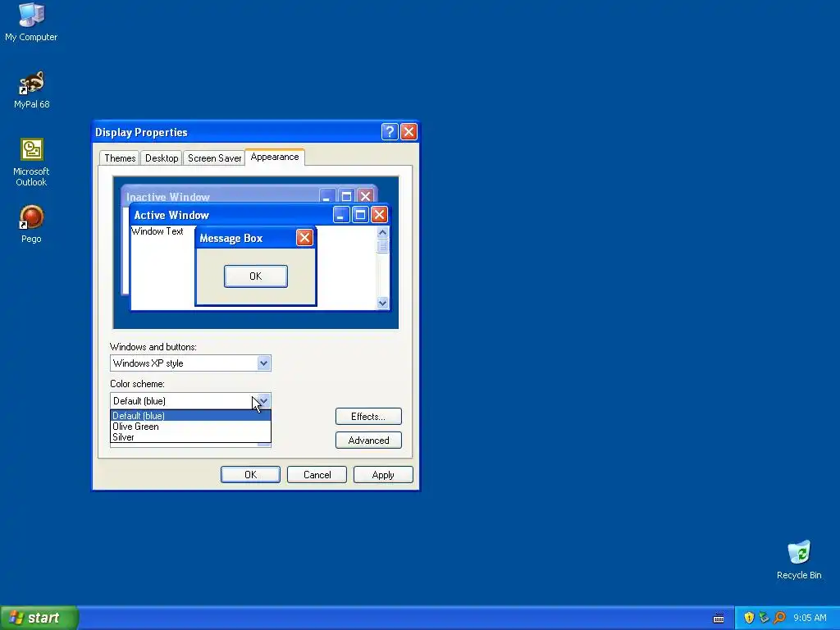Click Cancel in Display Properties
Screen dimensions: 840x630
point(317,475)
